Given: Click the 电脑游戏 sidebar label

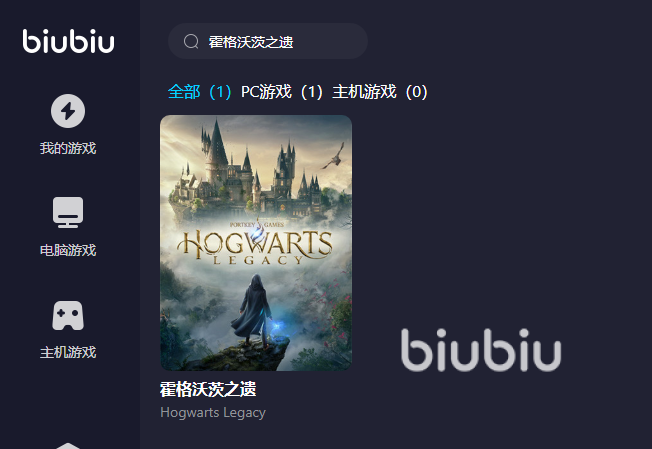Looking at the screenshot, I should point(68,250).
